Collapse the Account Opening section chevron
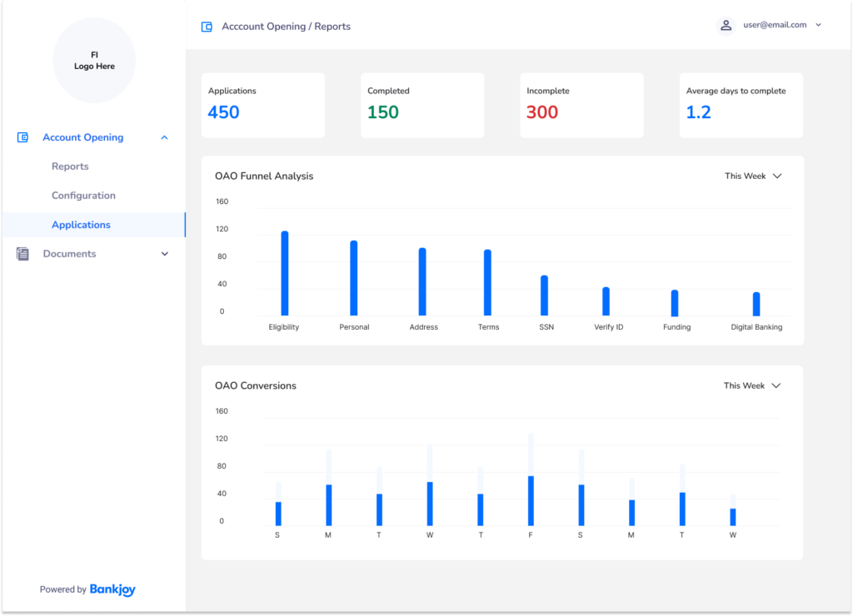 tap(164, 137)
